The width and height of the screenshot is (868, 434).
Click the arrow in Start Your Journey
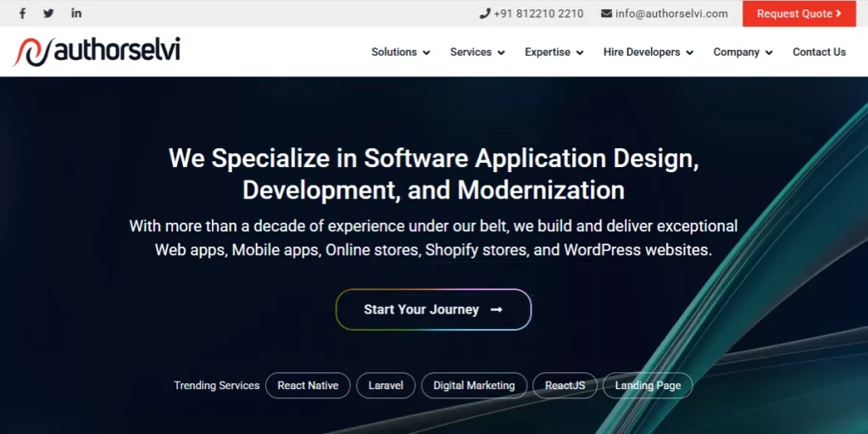pos(497,309)
